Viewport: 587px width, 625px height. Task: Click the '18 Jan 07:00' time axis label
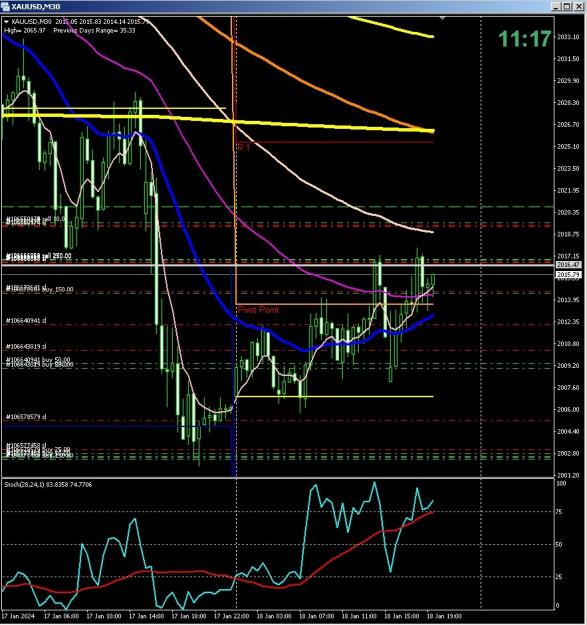point(316,616)
